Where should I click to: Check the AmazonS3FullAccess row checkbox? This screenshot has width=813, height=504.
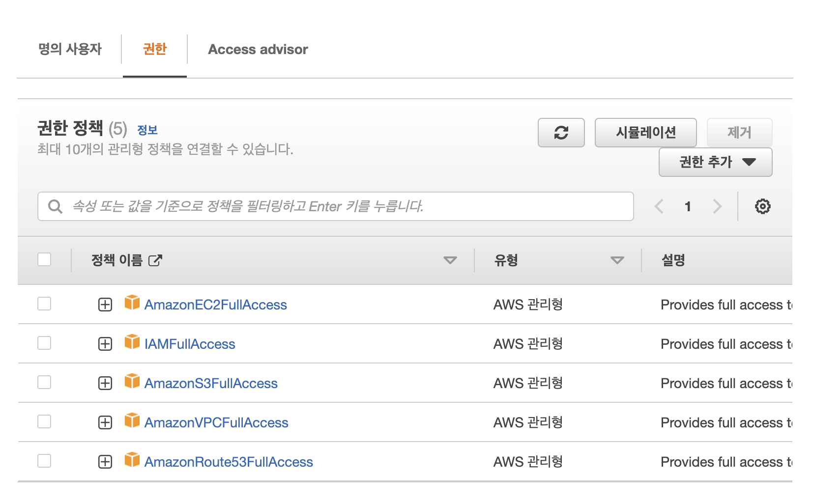[44, 382]
